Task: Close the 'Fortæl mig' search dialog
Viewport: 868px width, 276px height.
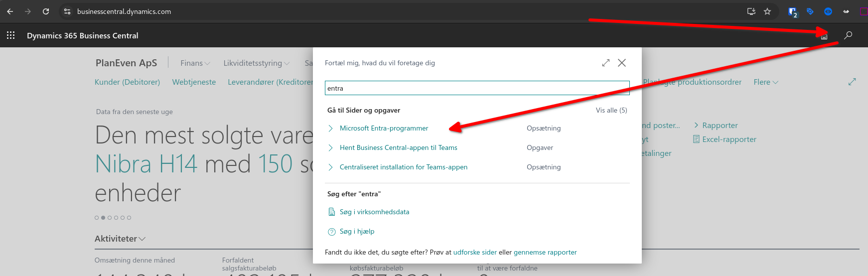Action: (622, 63)
